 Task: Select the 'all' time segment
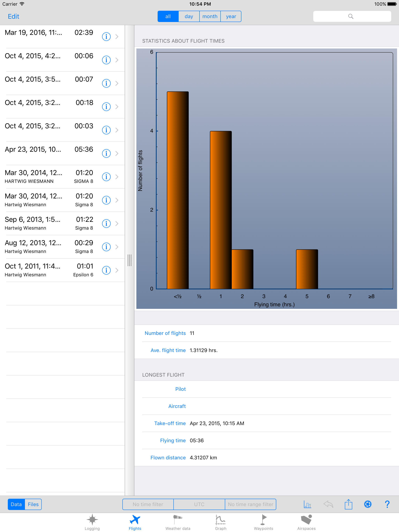click(168, 16)
